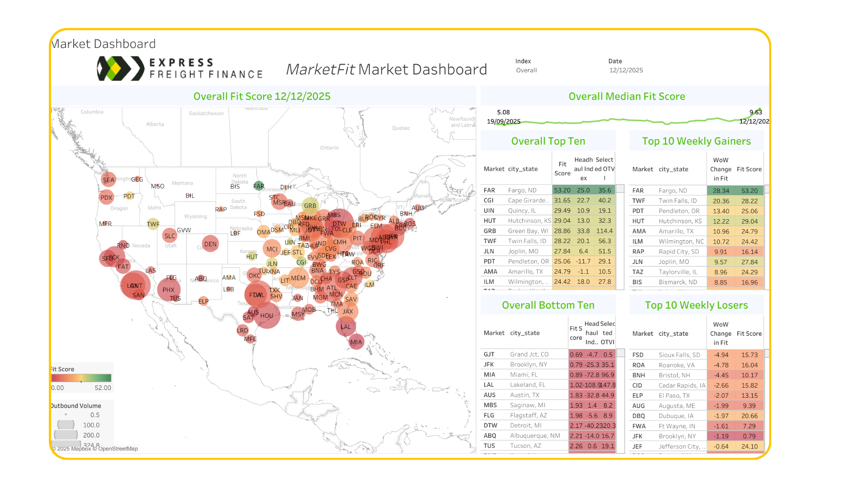868x488 pixels.
Task: Click Fit Score header in Overall Top Ten
Action: (562, 169)
